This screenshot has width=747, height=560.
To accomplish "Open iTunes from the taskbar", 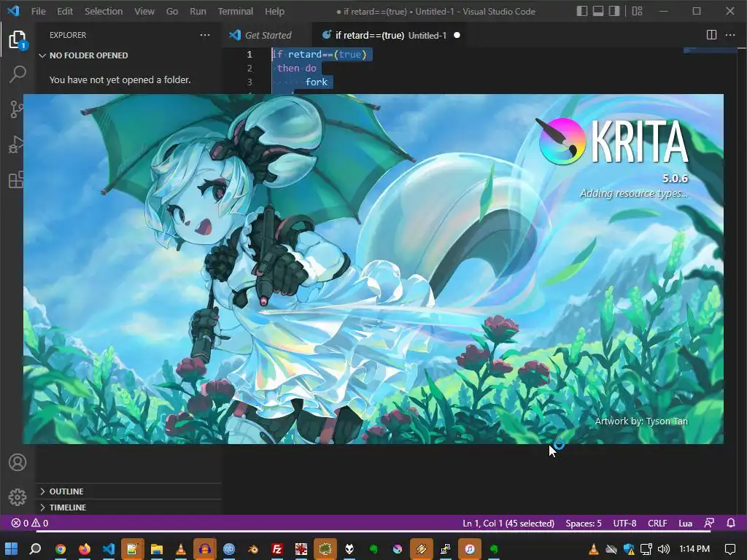I will click(x=469, y=549).
